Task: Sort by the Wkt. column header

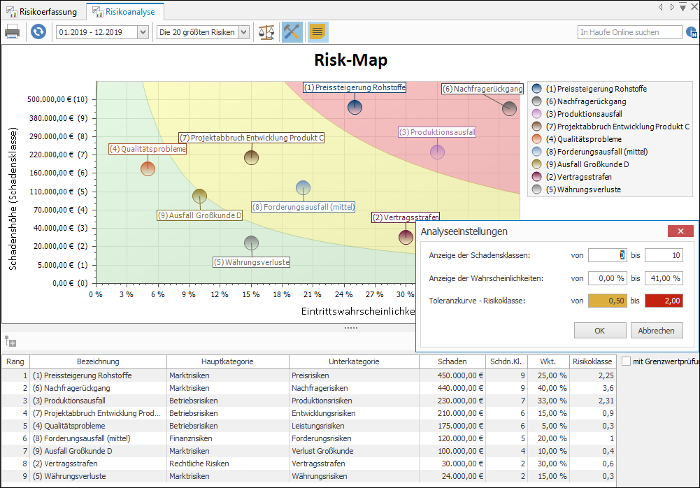Action: click(x=548, y=362)
